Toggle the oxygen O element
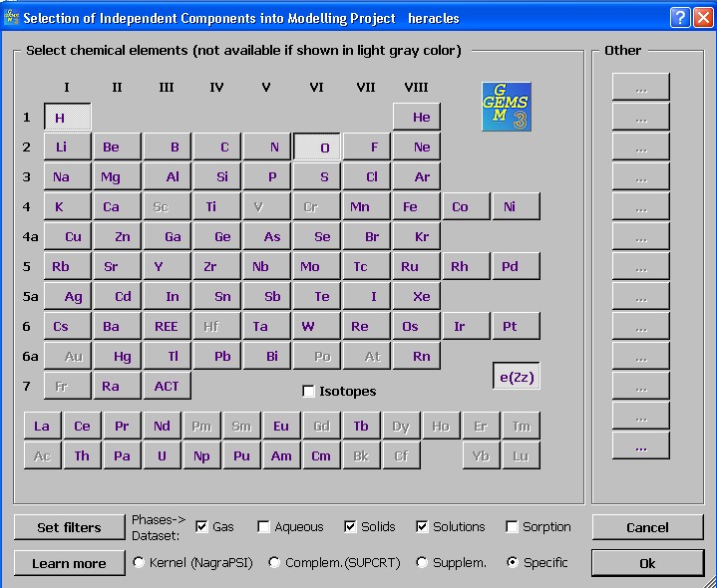The height and width of the screenshot is (588, 717). (316, 147)
